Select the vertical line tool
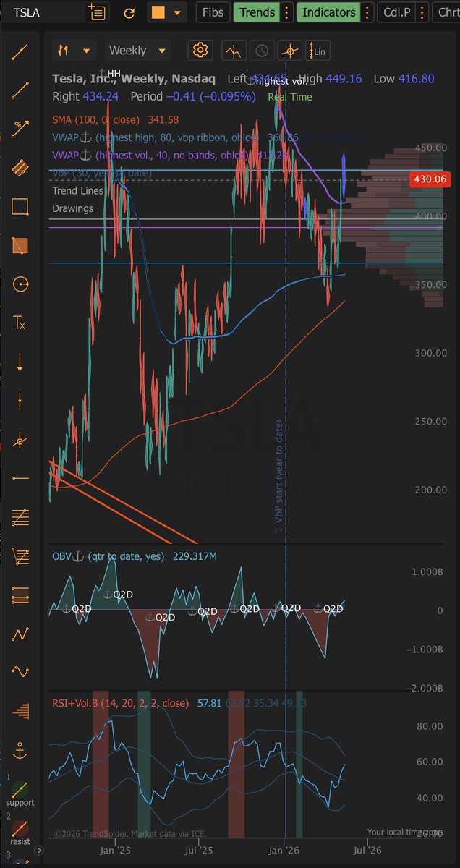 click(20, 400)
